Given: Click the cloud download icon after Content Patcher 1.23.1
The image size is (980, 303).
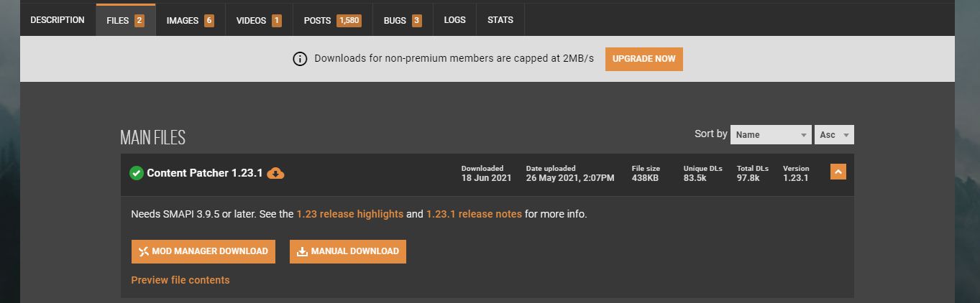Looking at the screenshot, I should tap(275, 173).
